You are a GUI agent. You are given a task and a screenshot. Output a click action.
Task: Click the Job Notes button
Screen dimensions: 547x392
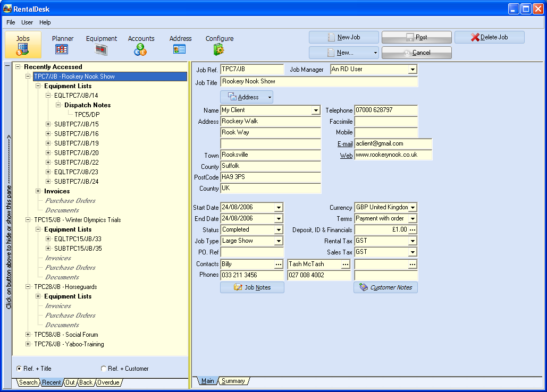click(252, 287)
